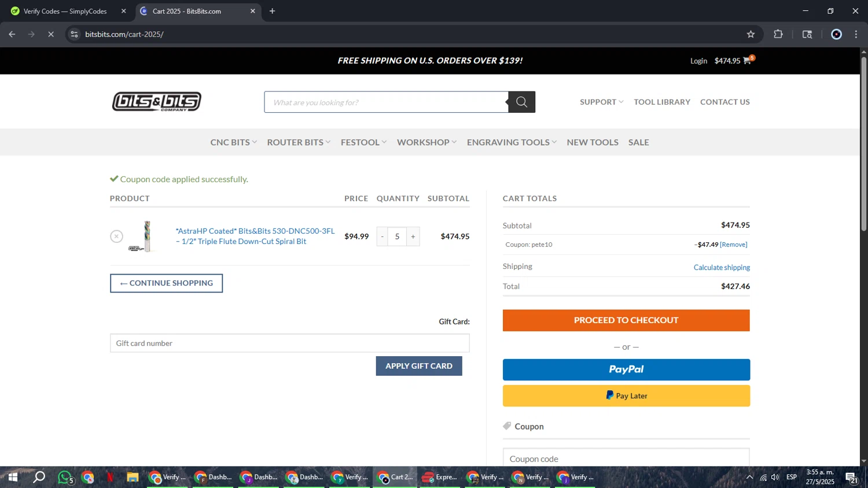Open the Chrome profile avatar
The width and height of the screenshot is (868, 488).
pyautogui.click(x=836, y=34)
